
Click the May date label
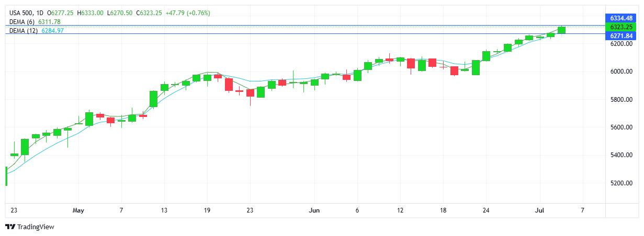click(x=78, y=210)
